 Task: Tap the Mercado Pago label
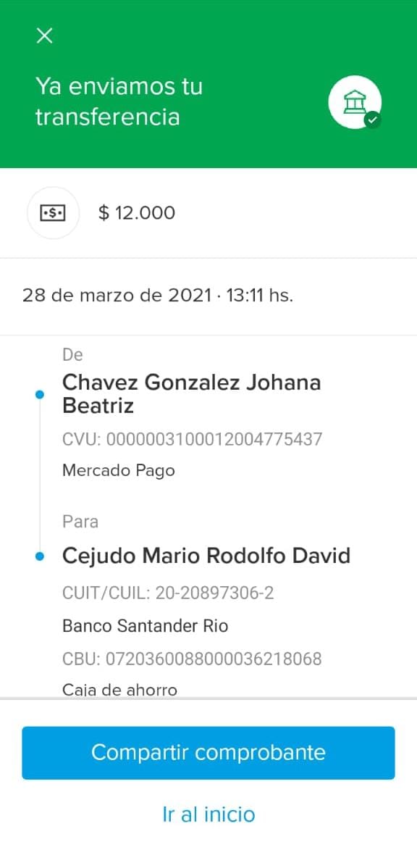(118, 471)
